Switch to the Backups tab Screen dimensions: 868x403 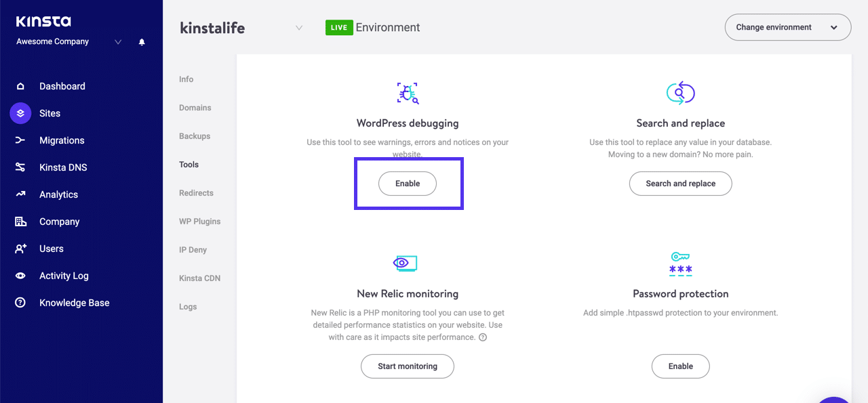pos(194,135)
